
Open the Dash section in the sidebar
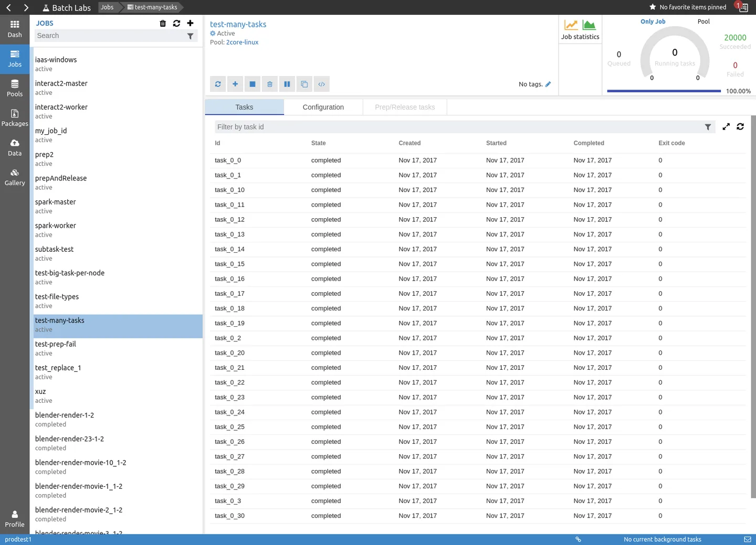[15, 29]
